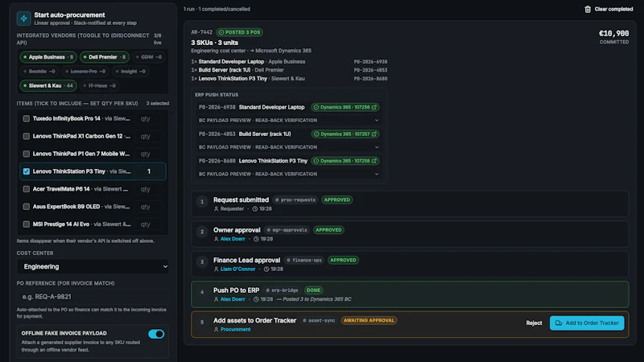Screen dimensions: 644x362
Task: Click the €10,900 committed amount
Action: point(613,34)
